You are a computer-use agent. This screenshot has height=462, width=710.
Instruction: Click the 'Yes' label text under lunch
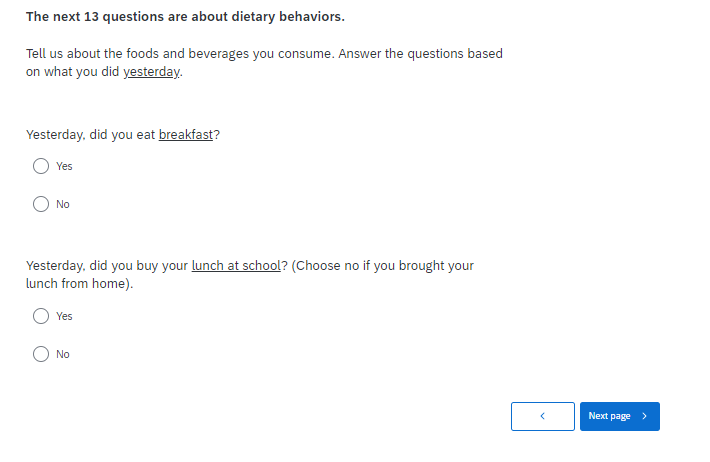pyautogui.click(x=64, y=316)
